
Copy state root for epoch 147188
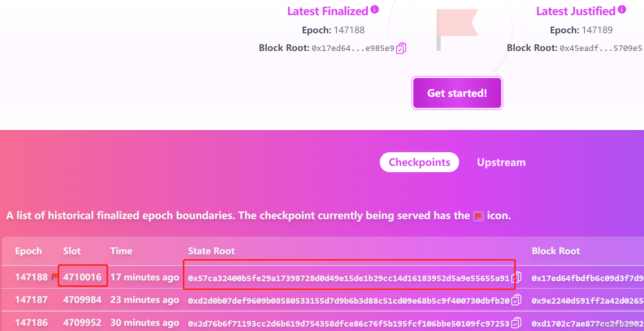click(516, 277)
